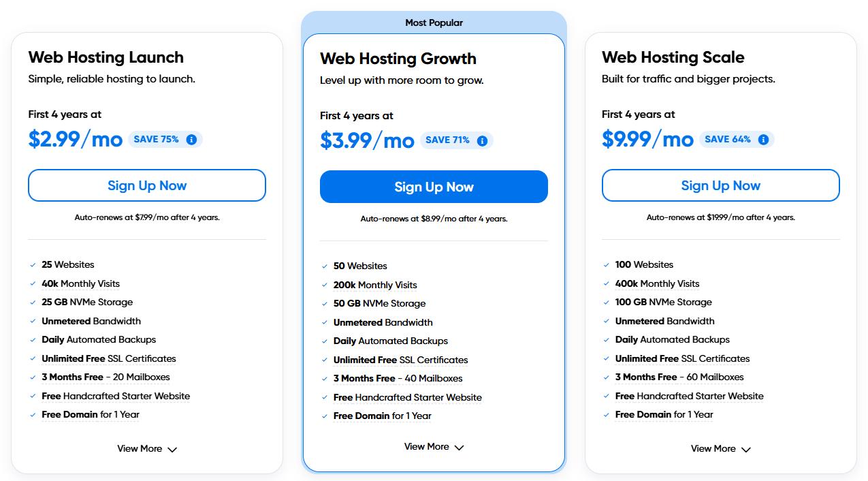Click 3 Months Free 60 Mailboxes feature
Viewport: 868px width, 481px height.
coord(679,377)
